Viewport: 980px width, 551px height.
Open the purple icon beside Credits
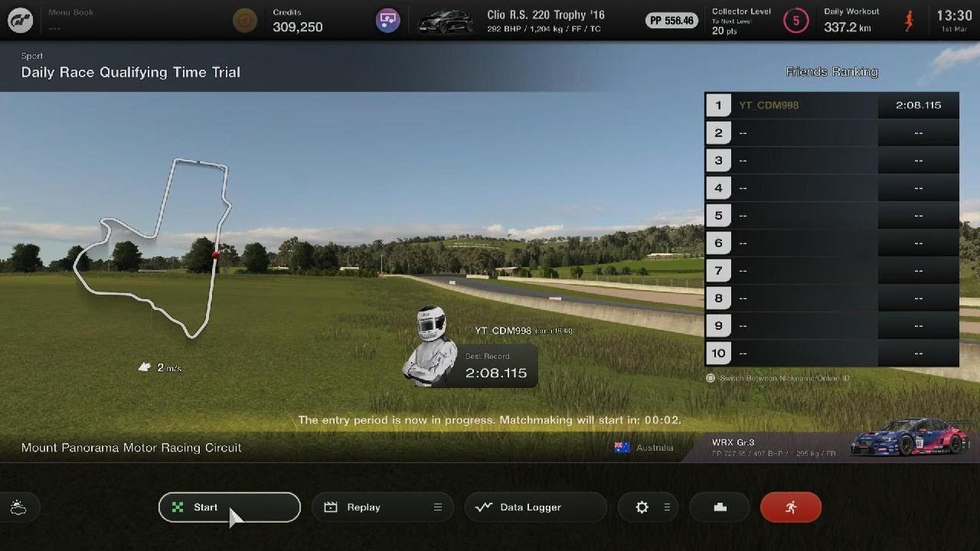388,21
